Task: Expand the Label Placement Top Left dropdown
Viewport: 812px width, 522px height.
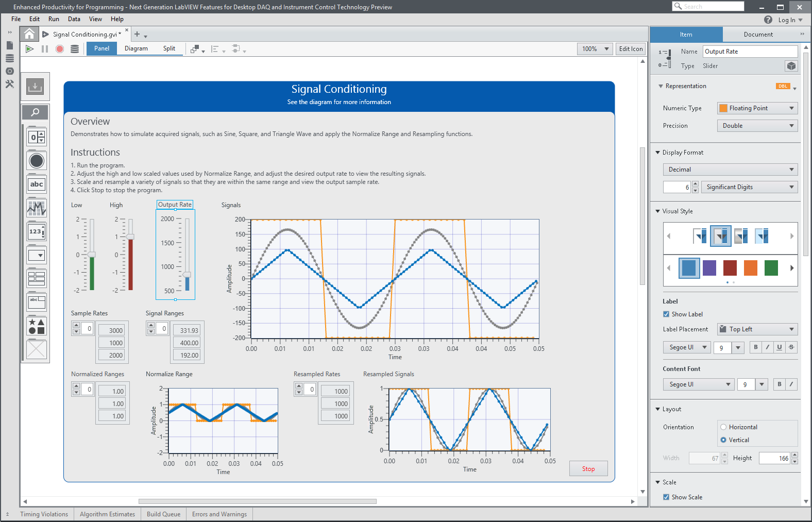Action: click(x=757, y=329)
